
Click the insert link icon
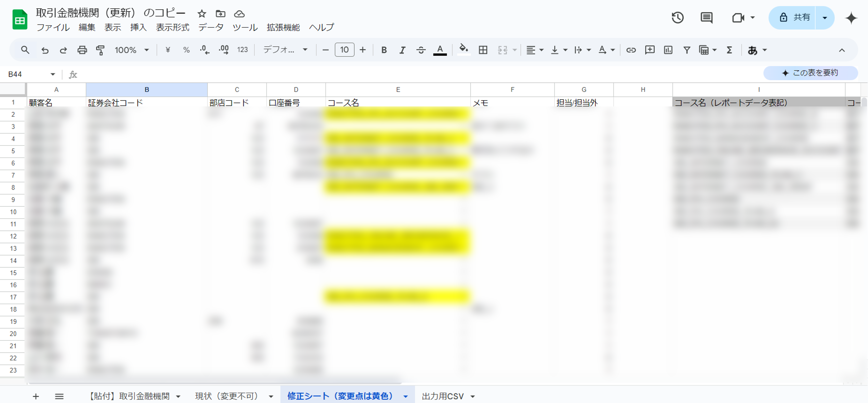pos(631,50)
